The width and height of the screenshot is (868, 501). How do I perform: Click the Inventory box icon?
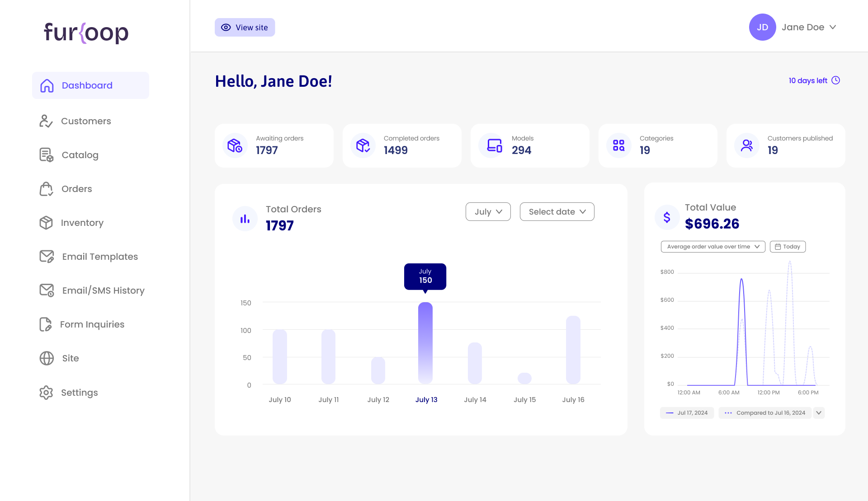[46, 223]
